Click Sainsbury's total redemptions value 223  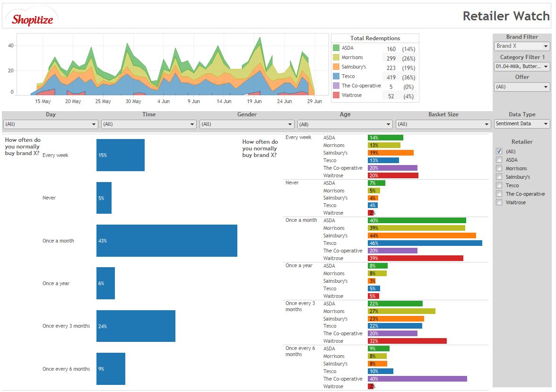391,68
